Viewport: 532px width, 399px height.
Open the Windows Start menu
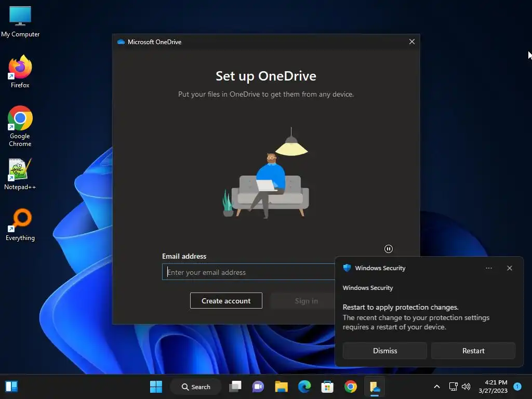(x=156, y=387)
